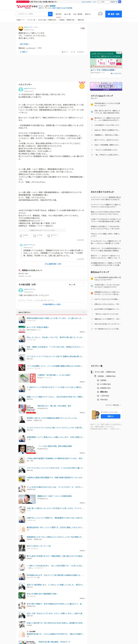The height and width of the screenshot is (644, 138).
Task: Click the blue category search magnifier button
Action: point(50,14)
